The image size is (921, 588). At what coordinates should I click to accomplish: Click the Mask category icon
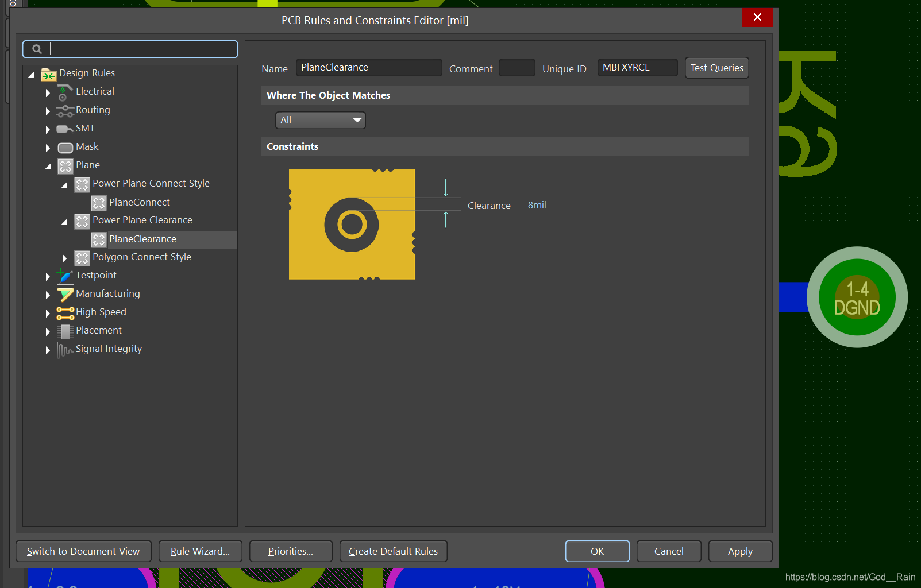[65, 148]
